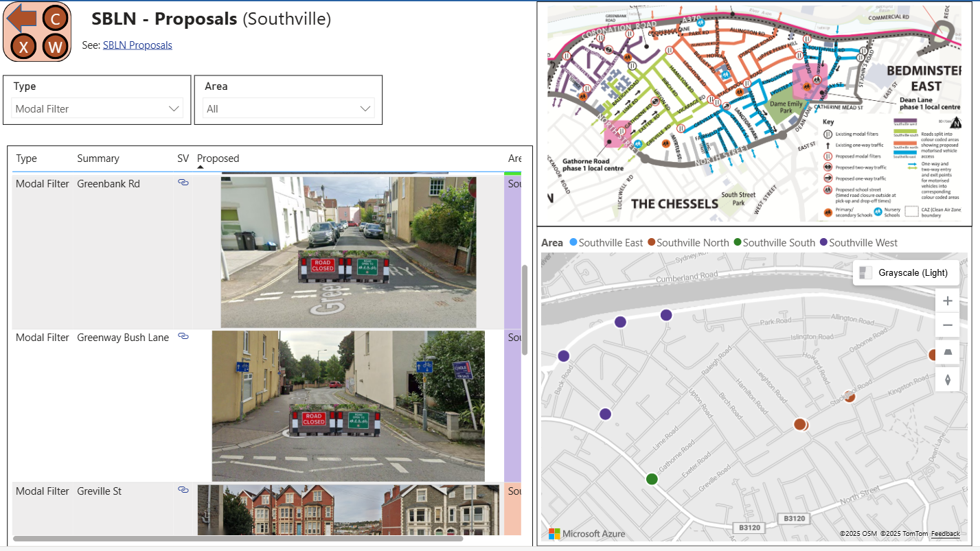Open the Greville St link icon
This screenshot has height=551, width=980.
pos(183,490)
